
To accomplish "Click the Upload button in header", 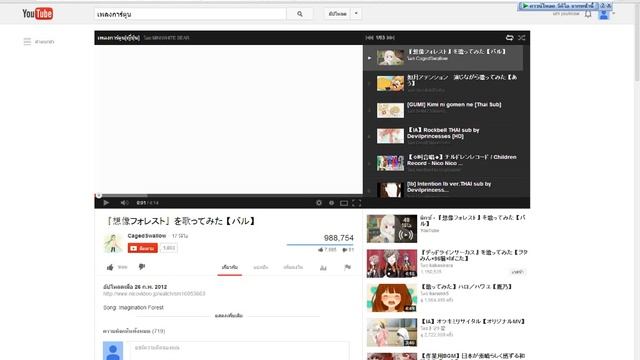I will click(x=338, y=14).
